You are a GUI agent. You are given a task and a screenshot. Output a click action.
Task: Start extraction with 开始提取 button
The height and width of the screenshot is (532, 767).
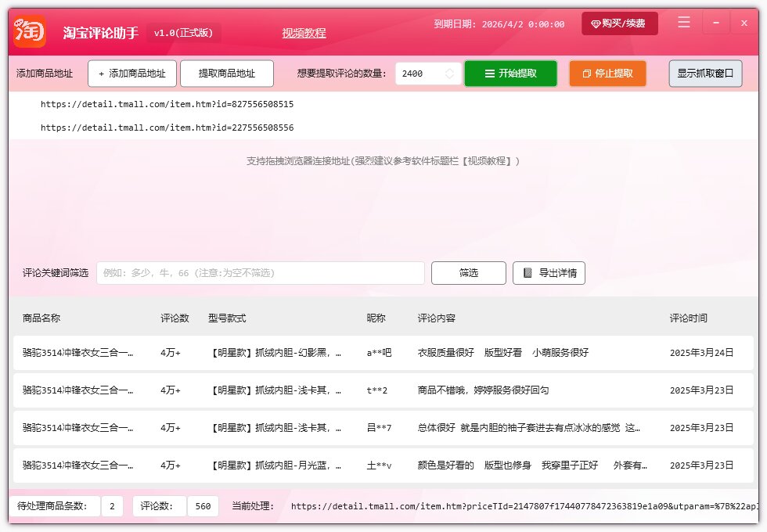point(510,74)
